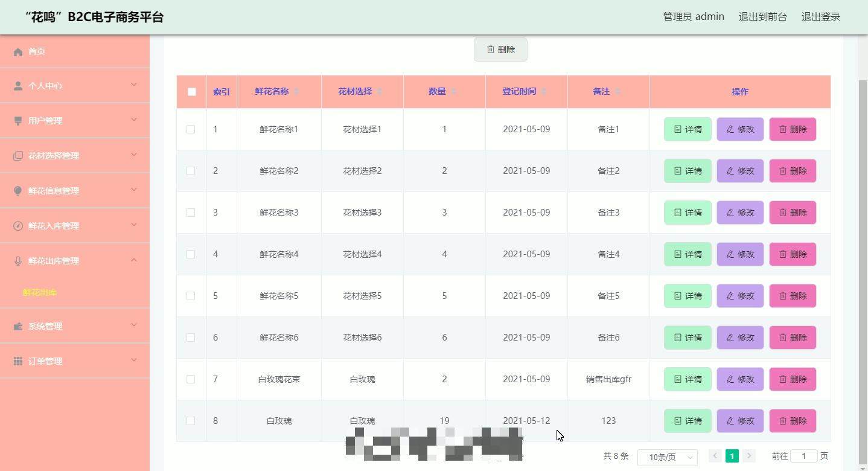
Task: Click the lightbulb icon beside 鲜花信息管理
Action: pos(18,191)
